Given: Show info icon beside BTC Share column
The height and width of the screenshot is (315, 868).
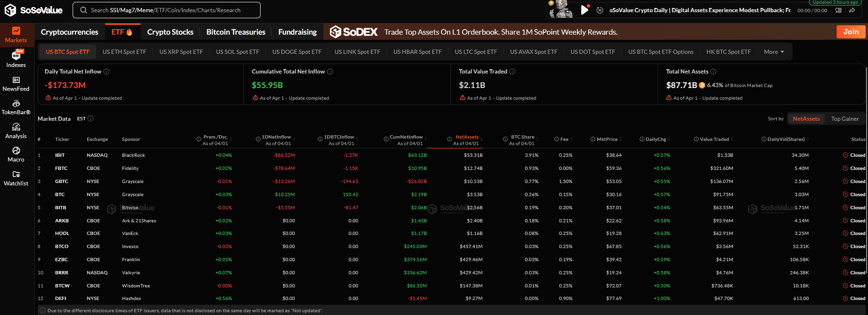Looking at the screenshot, I should tap(505, 139).
